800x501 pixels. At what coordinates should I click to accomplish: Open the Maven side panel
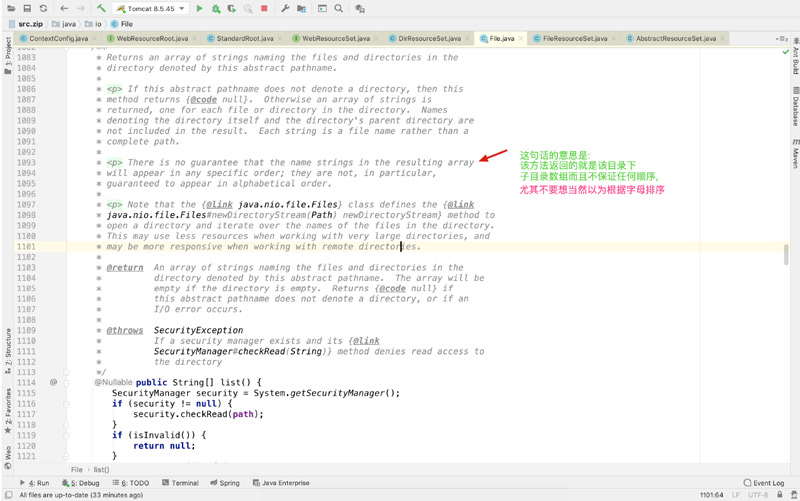(x=795, y=153)
